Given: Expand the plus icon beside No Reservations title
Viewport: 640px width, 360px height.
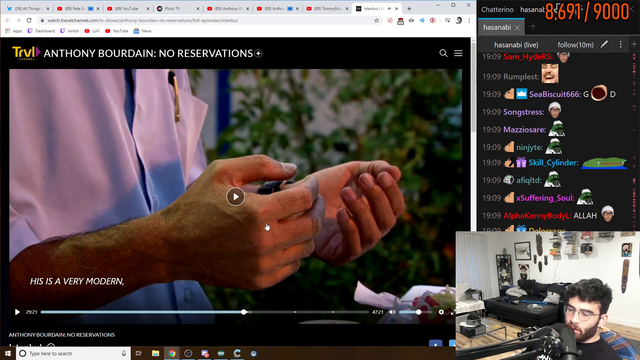Looking at the screenshot, I should point(258,53).
